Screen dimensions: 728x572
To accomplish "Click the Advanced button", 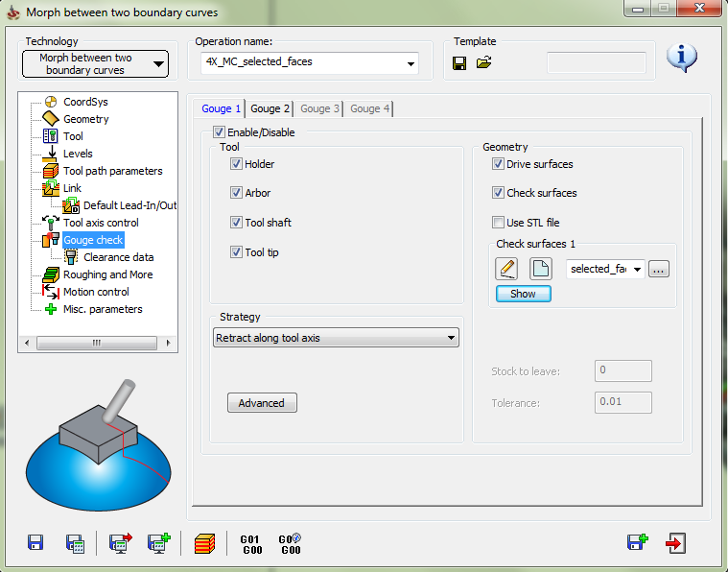I will tap(262, 403).
